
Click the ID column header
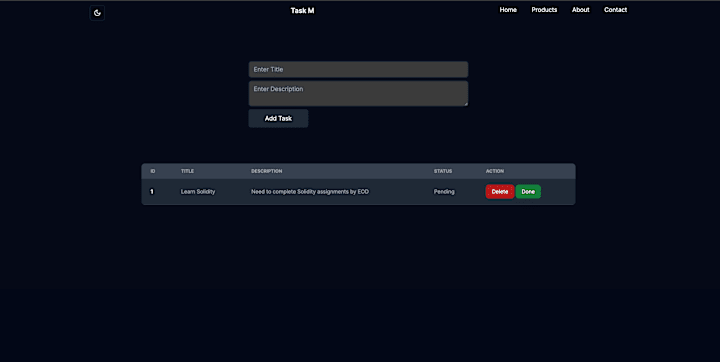[153, 171]
